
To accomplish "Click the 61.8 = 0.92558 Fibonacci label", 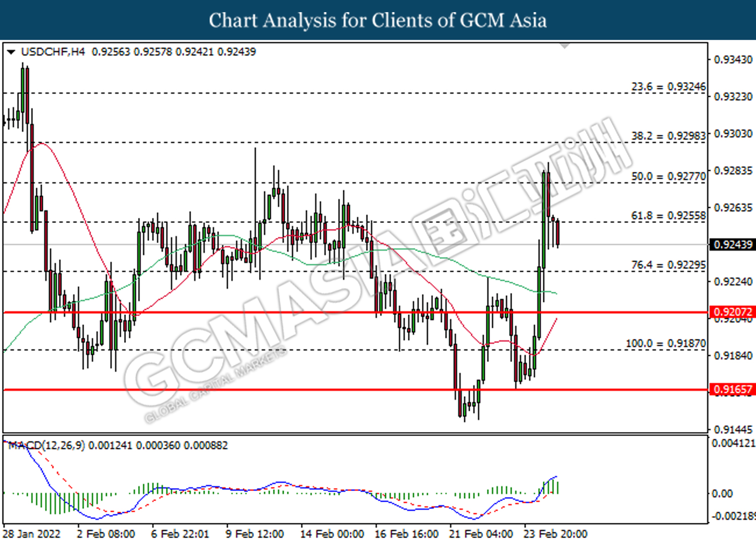I will (668, 216).
